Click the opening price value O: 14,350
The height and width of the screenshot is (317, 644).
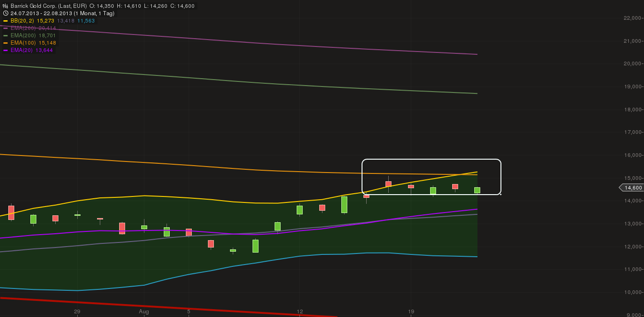click(x=101, y=6)
